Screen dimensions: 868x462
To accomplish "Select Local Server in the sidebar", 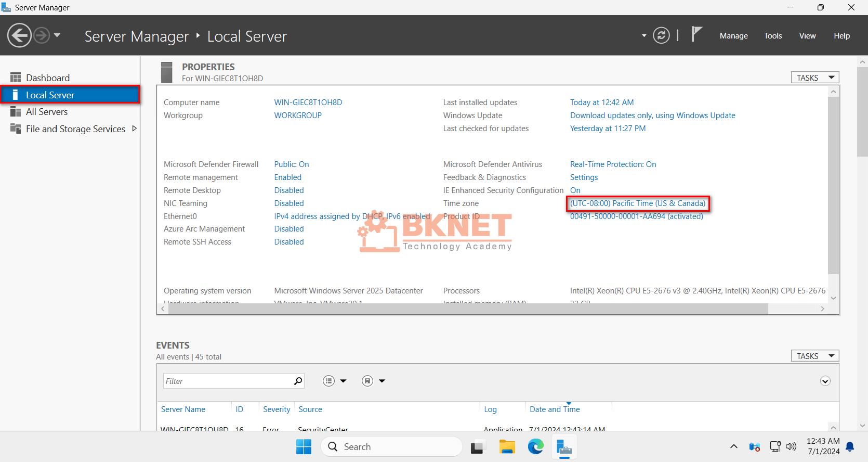I will [70, 95].
